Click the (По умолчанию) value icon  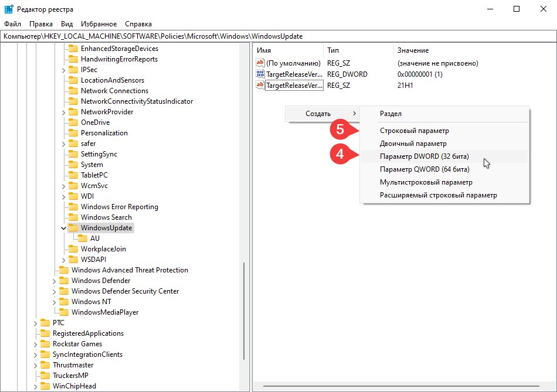pyautogui.click(x=260, y=63)
